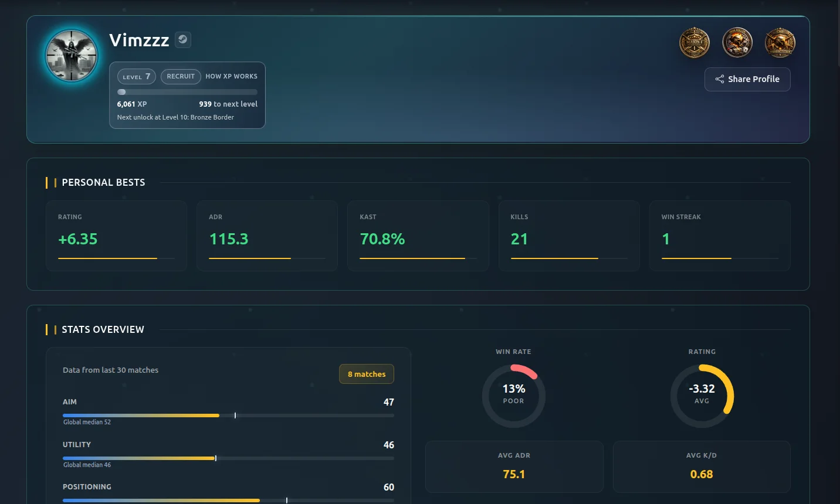Click the crossed-rifles eagle medal badge
Viewport: 840px width, 504px height.
click(x=780, y=43)
